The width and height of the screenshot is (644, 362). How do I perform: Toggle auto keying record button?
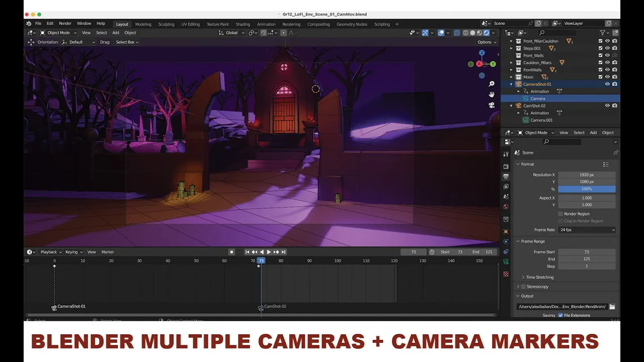coord(231,252)
